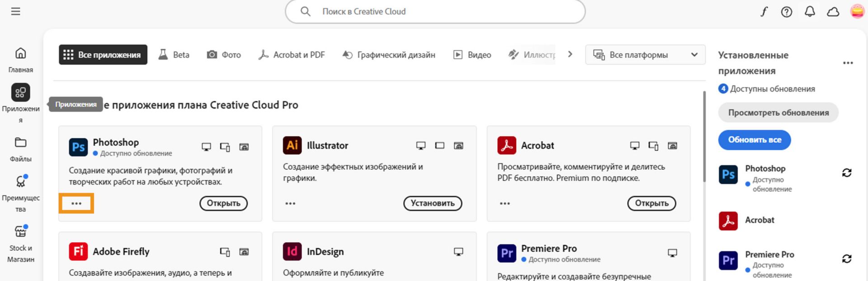Show more category tabs with the chevron
The height and width of the screenshot is (281, 868).
click(x=570, y=54)
